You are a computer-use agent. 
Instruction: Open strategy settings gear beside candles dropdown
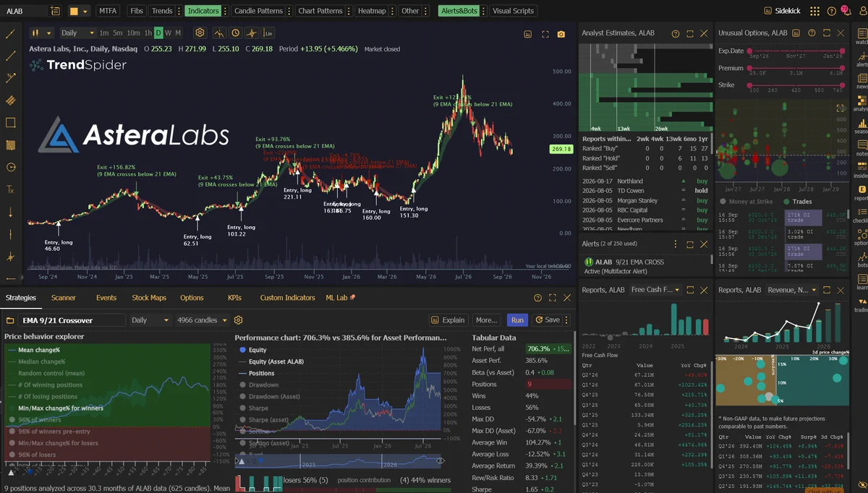point(239,320)
